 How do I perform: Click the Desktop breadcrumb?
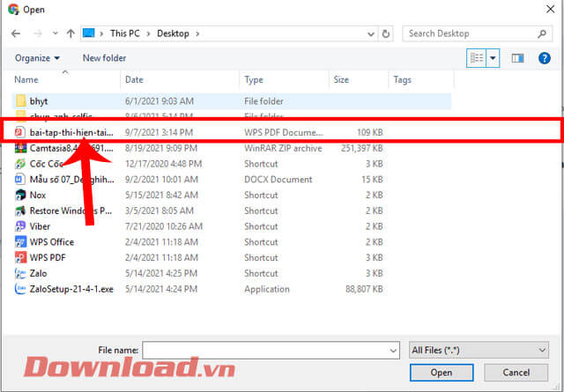[173, 33]
